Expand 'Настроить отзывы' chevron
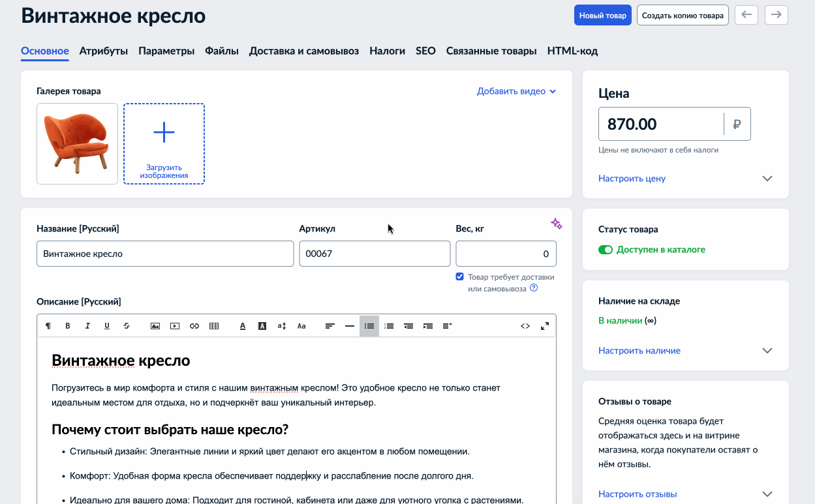 pyautogui.click(x=767, y=494)
